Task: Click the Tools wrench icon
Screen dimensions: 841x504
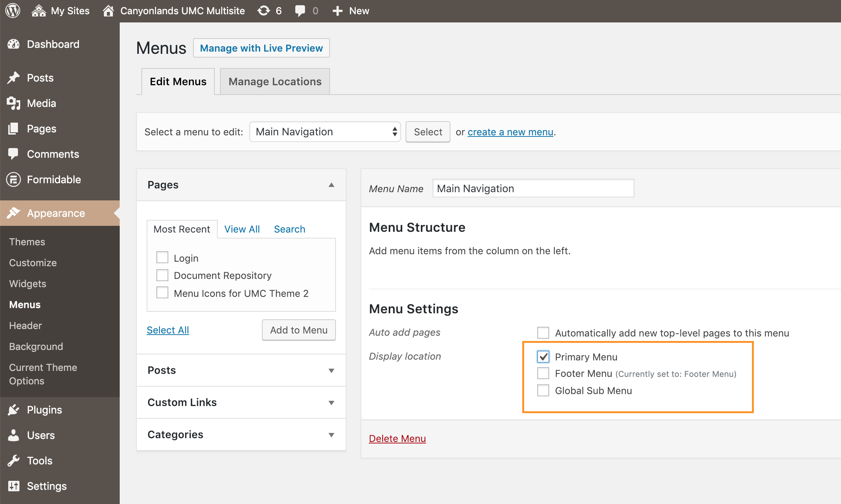Action: pyautogui.click(x=13, y=461)
